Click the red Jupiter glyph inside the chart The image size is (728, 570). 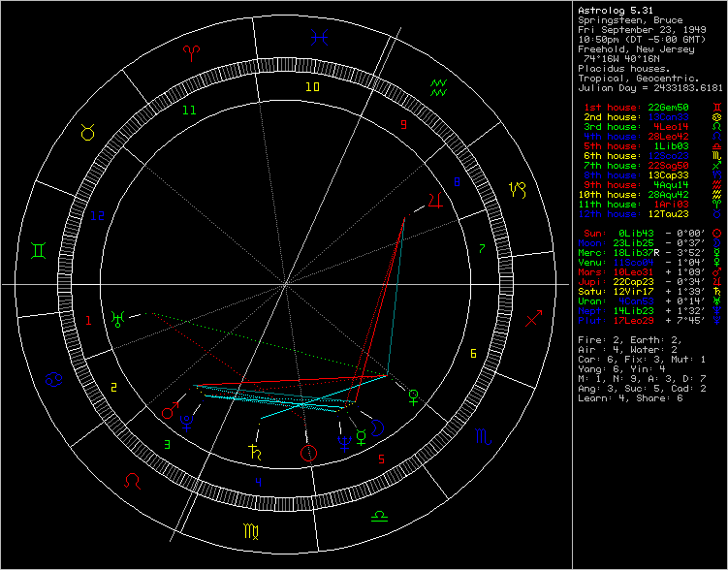tap(434, 200)
